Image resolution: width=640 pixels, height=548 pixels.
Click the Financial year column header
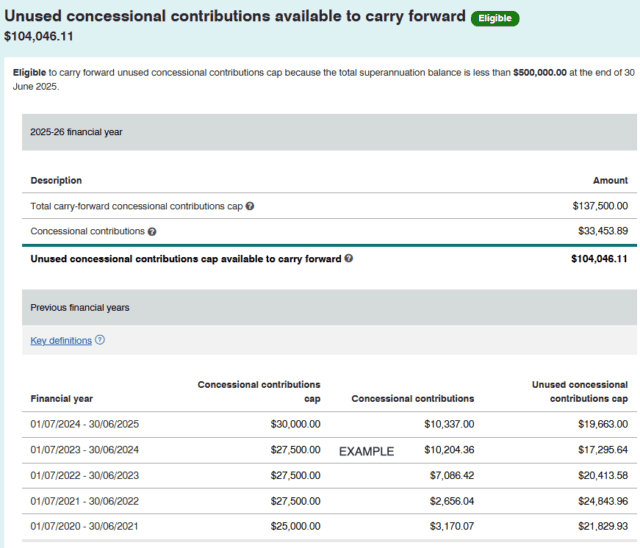point(62,399)
